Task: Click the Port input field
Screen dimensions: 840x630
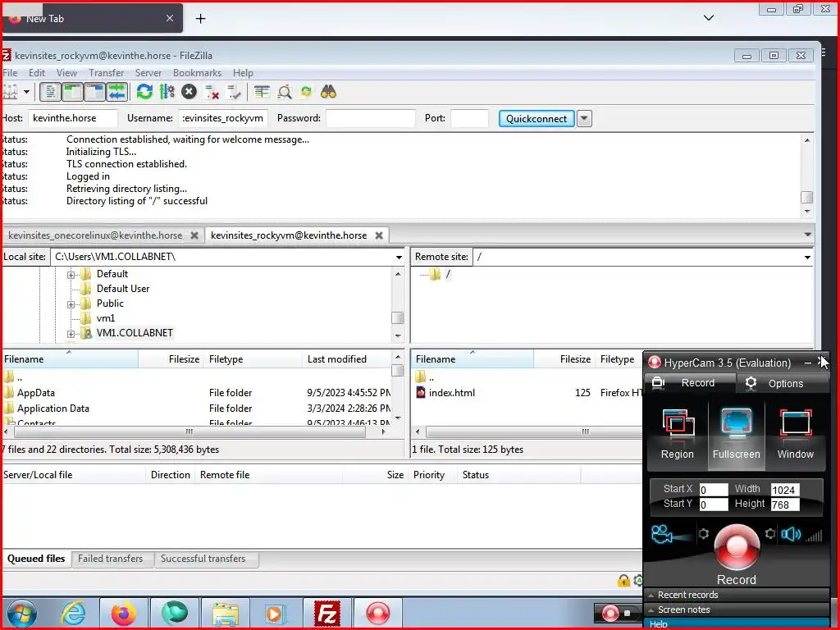Action: [469, 118]
